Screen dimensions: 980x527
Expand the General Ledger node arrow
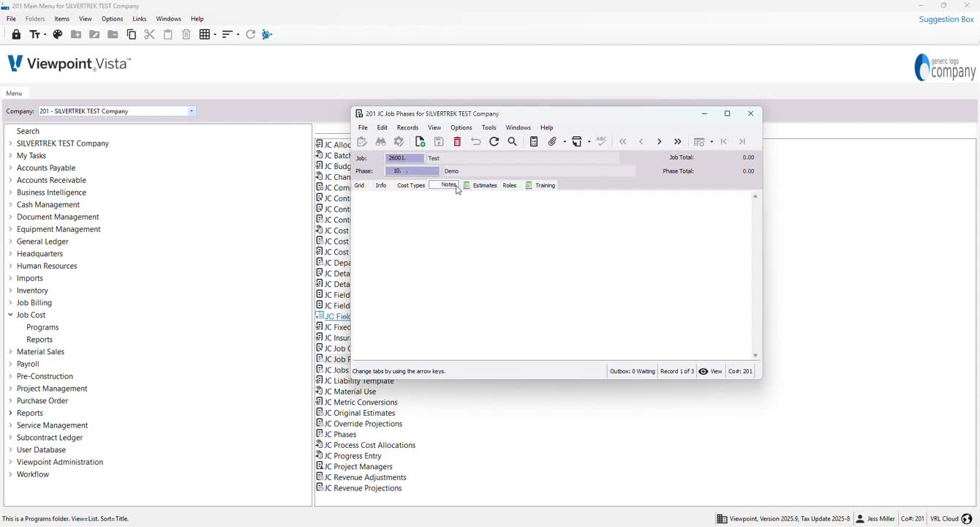[x=10, y=242]
